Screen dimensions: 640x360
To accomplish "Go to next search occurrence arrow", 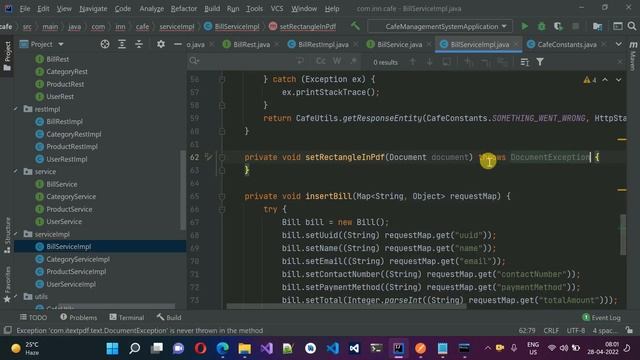I will (x=429, y=62).
